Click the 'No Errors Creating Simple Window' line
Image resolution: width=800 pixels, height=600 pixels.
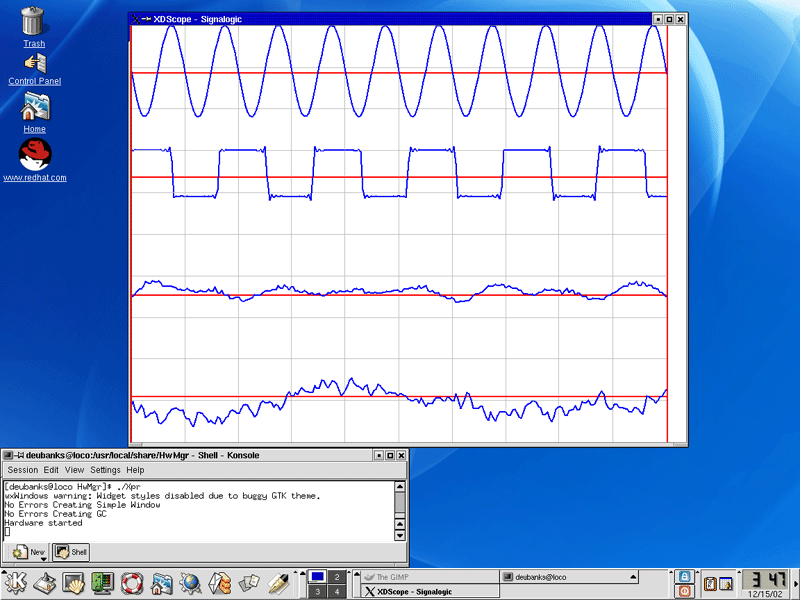(82, 505)
